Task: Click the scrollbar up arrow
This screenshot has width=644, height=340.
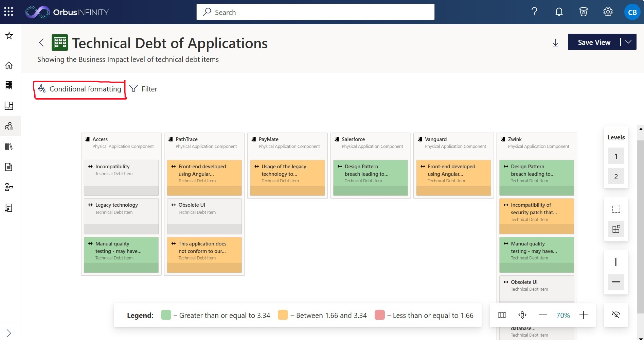Action: [x=641, y=129]
